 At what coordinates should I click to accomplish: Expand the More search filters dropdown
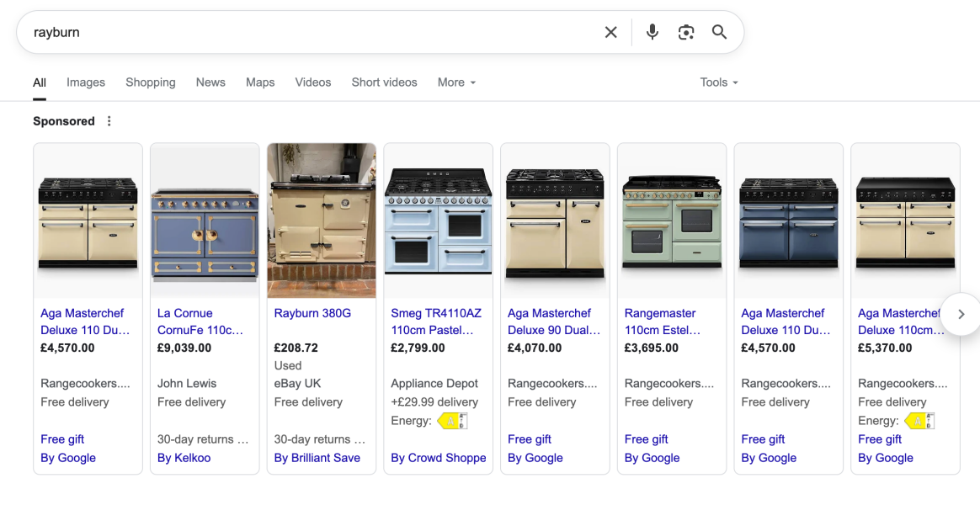tap(456, 82)
